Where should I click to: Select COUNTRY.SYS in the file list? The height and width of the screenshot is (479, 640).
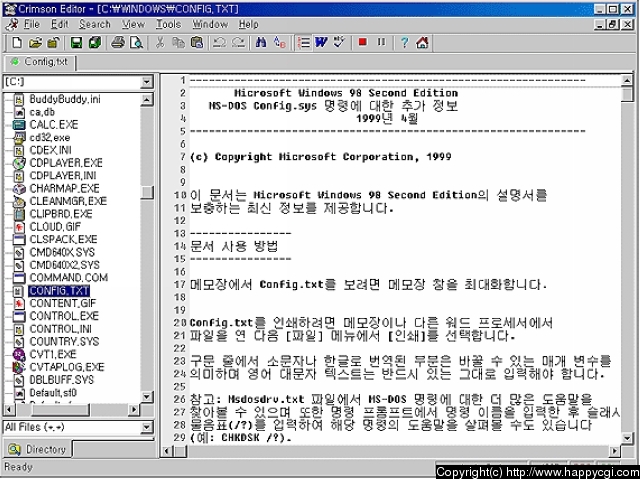64,342
